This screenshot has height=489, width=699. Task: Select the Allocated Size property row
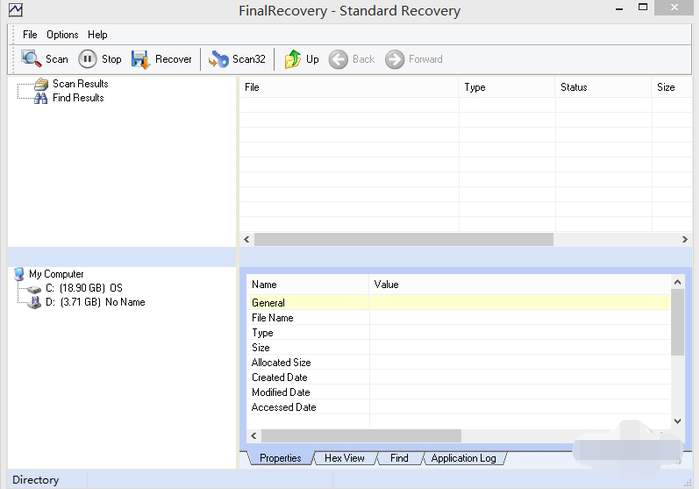pyautogui.click(x=458, y=362)
